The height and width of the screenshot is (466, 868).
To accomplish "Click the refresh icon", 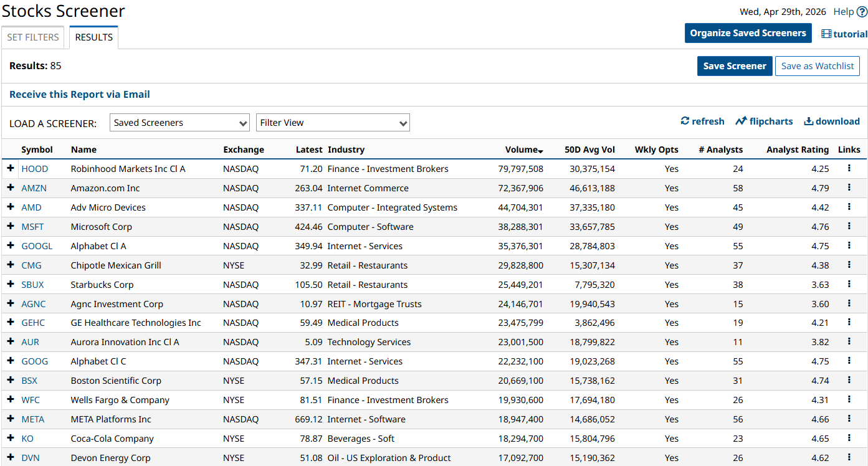I will click(x=685, y=121).
